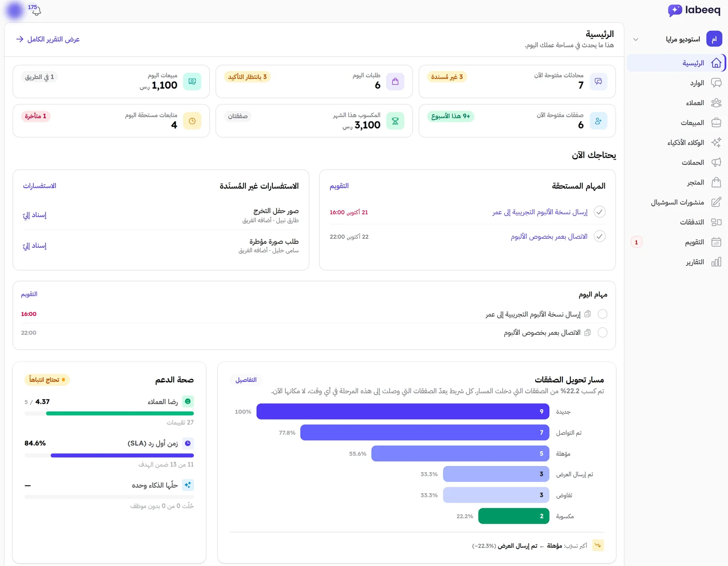The width and height of the screenshot is (728, 566).
Task: Click the طلبات اليوم bag icon
Action: click(395, 81)
